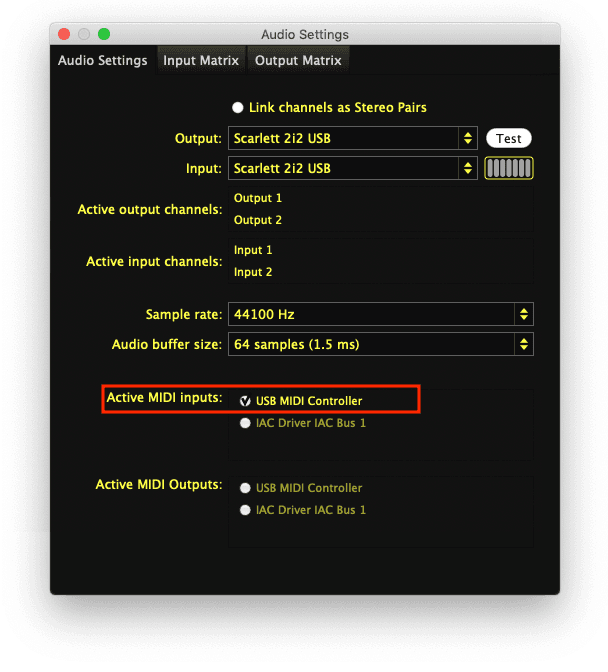
Task: Open the Audio buffer size dropdown
Action: [380, 344]
